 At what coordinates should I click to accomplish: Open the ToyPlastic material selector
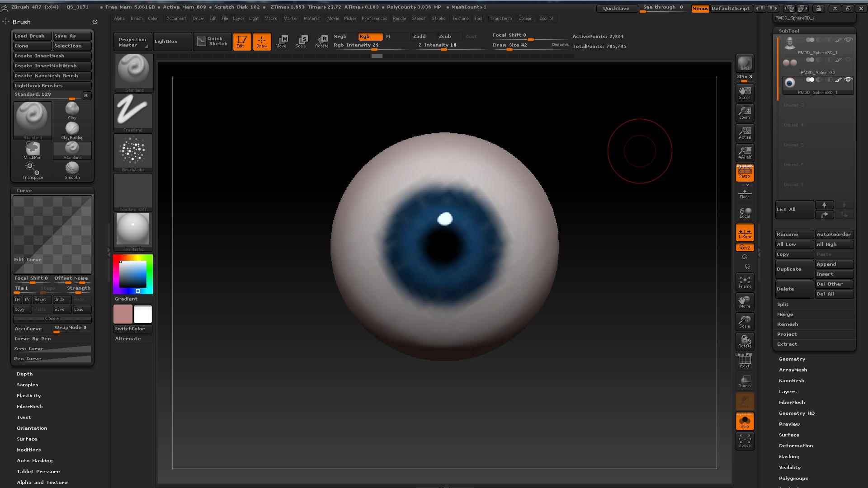click(x=133, y=232)
